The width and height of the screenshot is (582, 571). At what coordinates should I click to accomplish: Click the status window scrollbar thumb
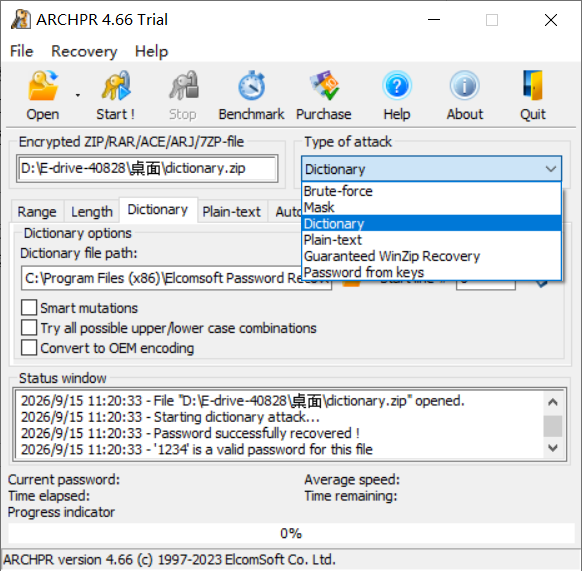(553, 426)
